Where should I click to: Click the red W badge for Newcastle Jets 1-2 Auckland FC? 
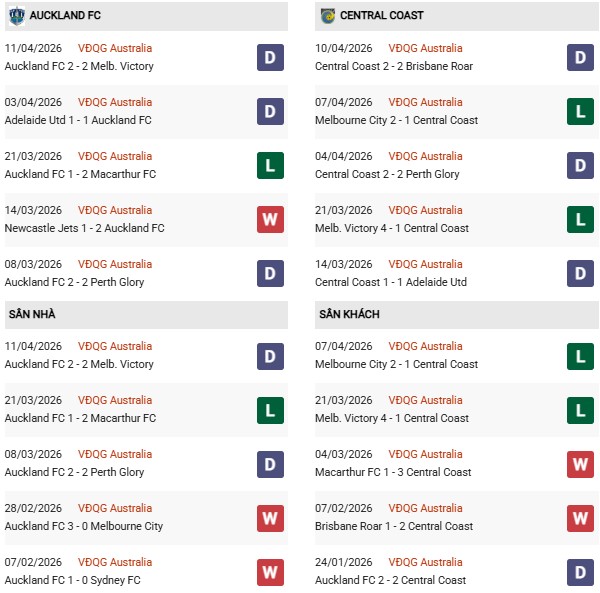click(x=270, y=219)
